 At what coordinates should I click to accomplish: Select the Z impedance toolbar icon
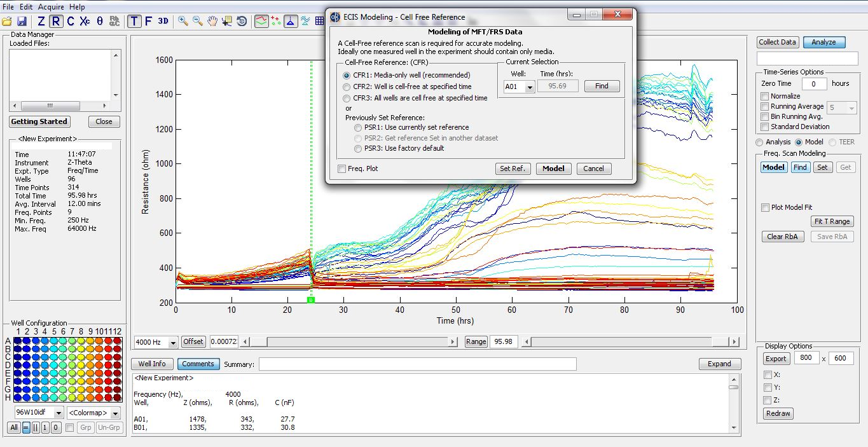pos(41,21)
